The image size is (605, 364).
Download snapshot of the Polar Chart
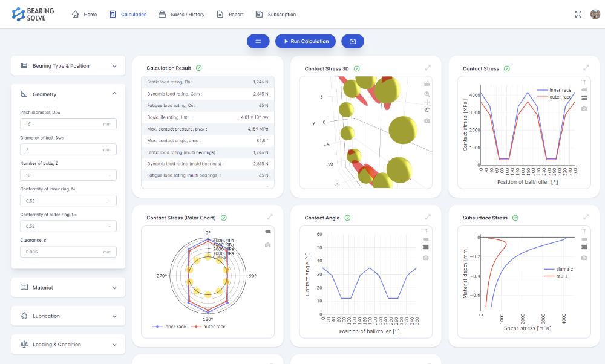coord(268,245)
